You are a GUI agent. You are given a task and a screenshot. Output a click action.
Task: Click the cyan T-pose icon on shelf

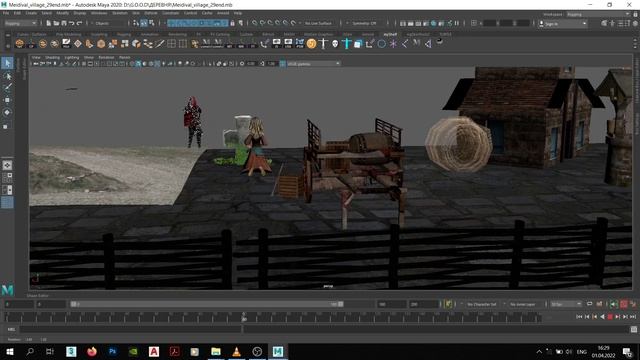pyautogui.click(x=347, y=44)
